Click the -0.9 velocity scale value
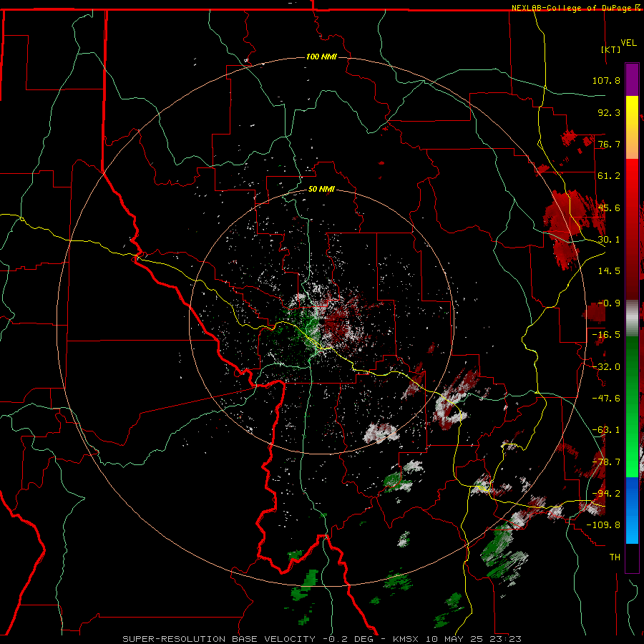644x644 pixels. 609,303
